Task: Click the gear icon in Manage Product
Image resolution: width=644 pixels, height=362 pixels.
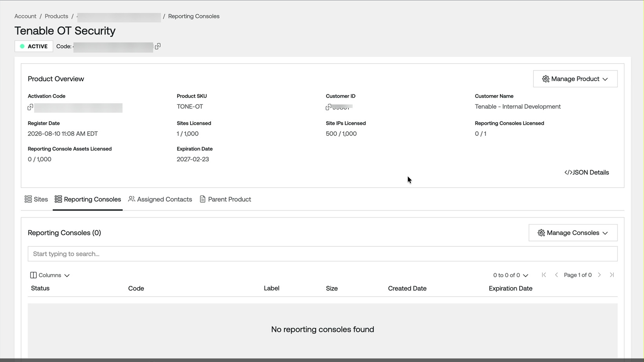Action: (545, 79)
